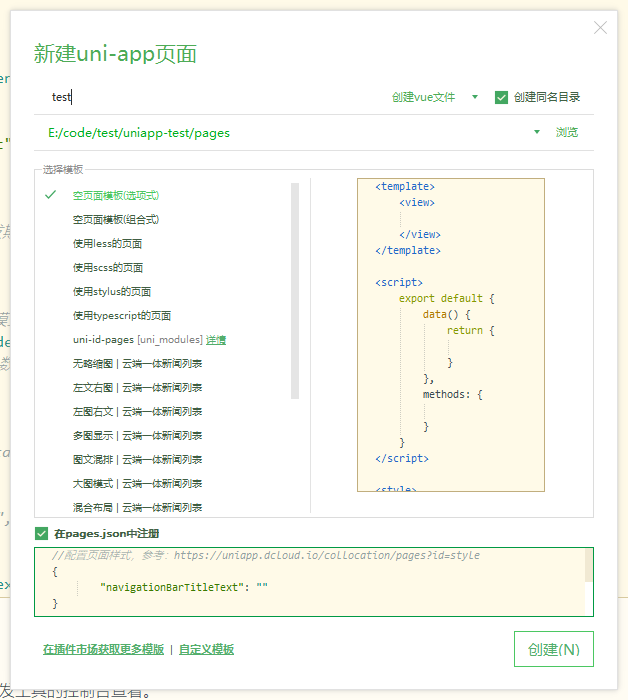The width and height of the screenshot is (628, 700).
Task: Click the navigationBarTitleText line in the JSON editor
Action: click(x=184, y=588)
